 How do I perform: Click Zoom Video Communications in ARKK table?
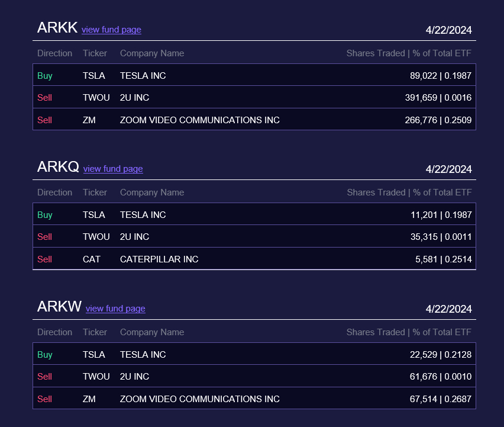pos(199,120)
